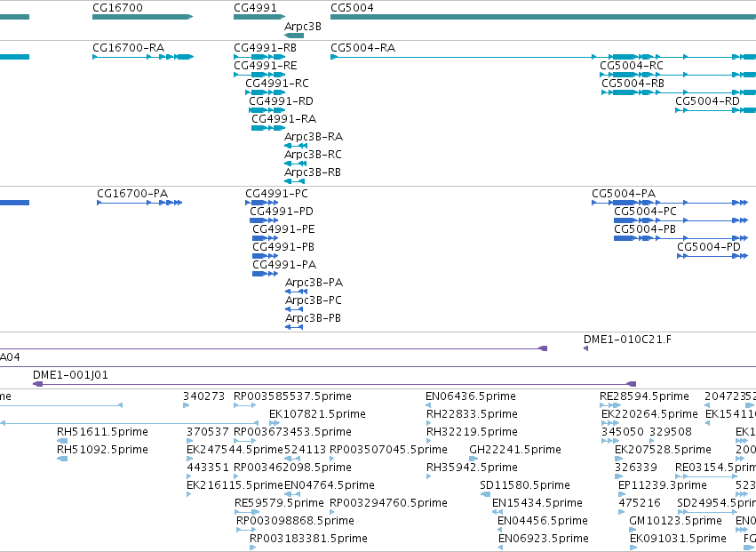The width and height of the screenshot is (756, 552).
Task: Click the 443351 EST label
Action: point(208,468)
